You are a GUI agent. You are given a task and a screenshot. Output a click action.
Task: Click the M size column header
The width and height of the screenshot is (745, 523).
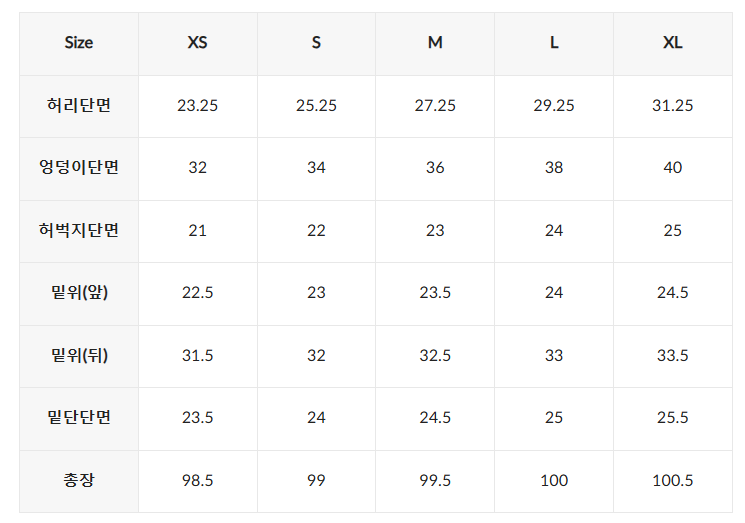tap(435, 43)
